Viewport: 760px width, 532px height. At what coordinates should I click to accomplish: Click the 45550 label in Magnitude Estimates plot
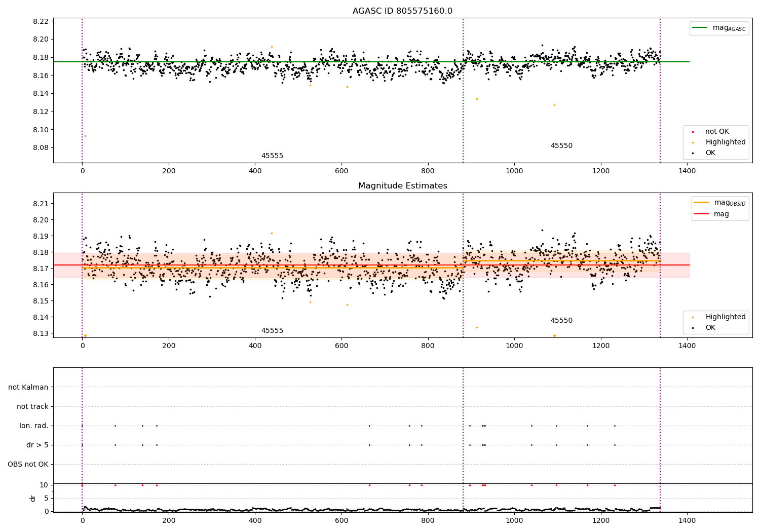(561, 321)
